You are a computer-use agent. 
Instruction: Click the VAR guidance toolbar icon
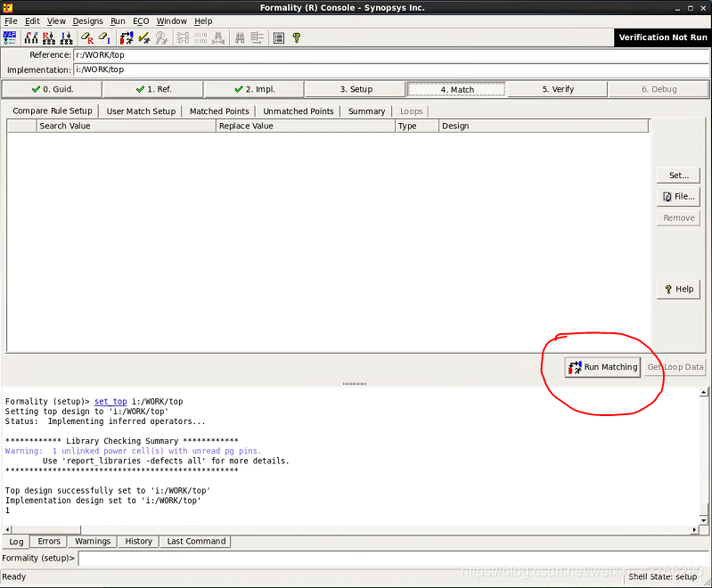(x=10, y=37)
